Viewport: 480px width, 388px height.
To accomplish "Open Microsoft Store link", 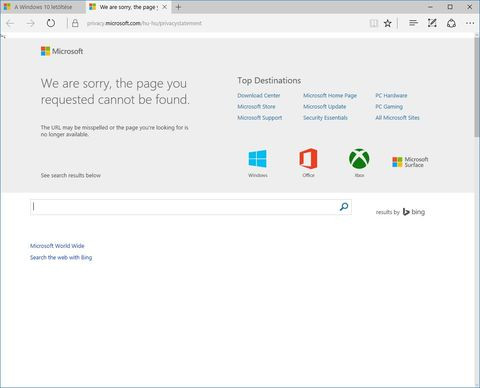I will click(x=256, y=107).
